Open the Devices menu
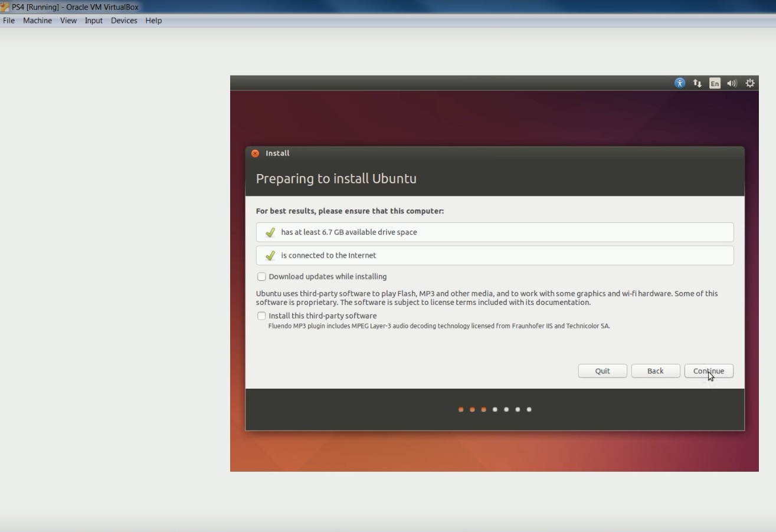Image resolution: width=776 pixels, height=532 pixels. point(124,21)
